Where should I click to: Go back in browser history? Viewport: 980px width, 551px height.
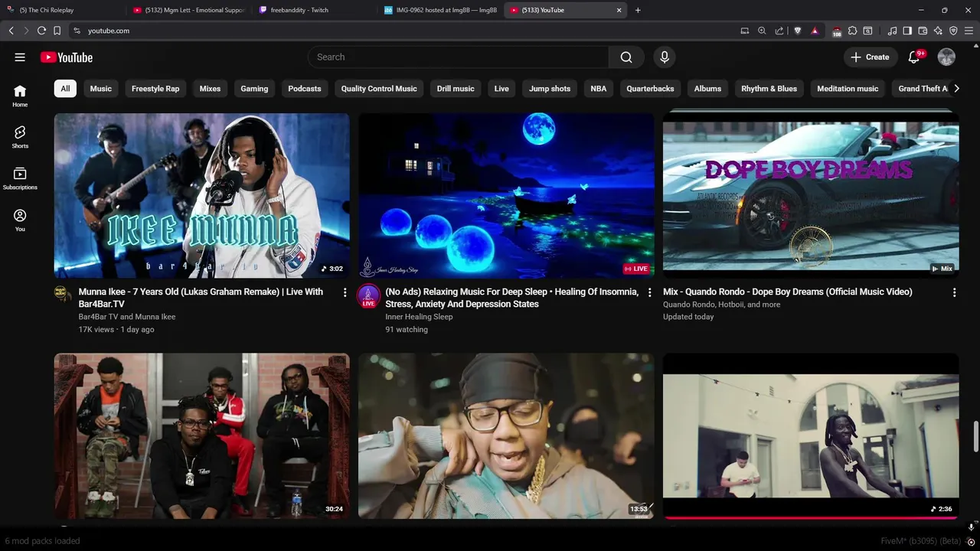tap(11, 31)
